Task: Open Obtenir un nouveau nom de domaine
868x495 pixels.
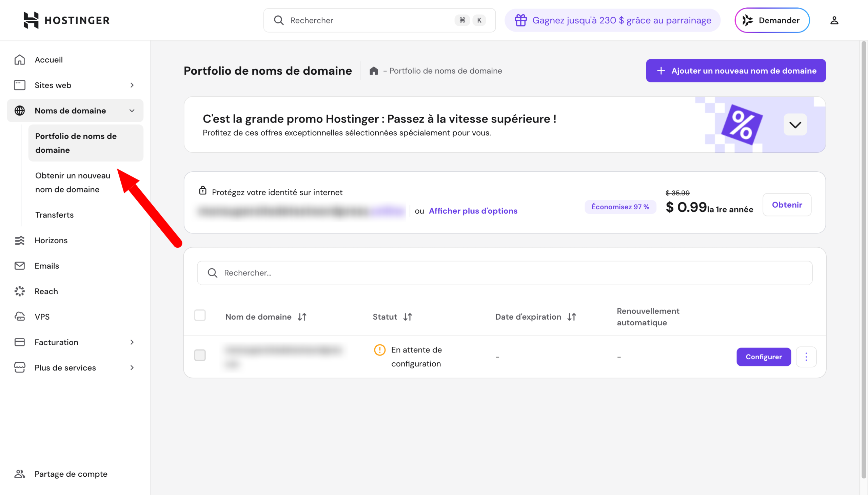Action: 85,183
